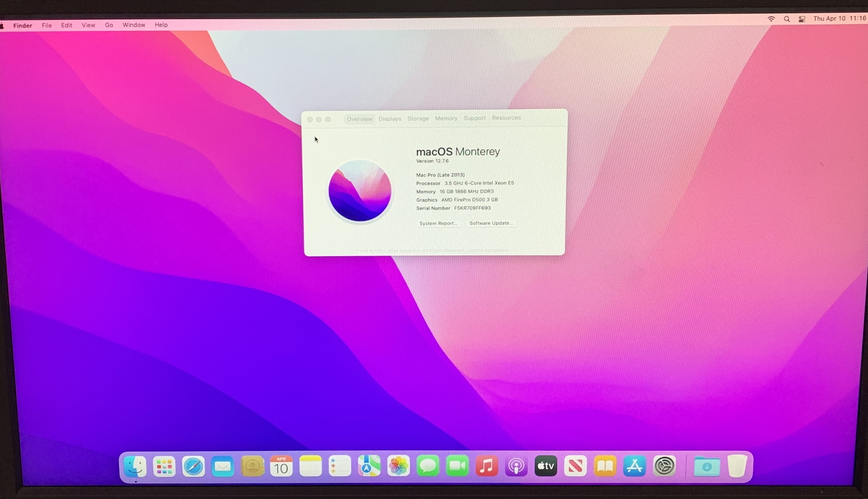
Task: Open the Go menu
Action: click(x=109, y=25)
